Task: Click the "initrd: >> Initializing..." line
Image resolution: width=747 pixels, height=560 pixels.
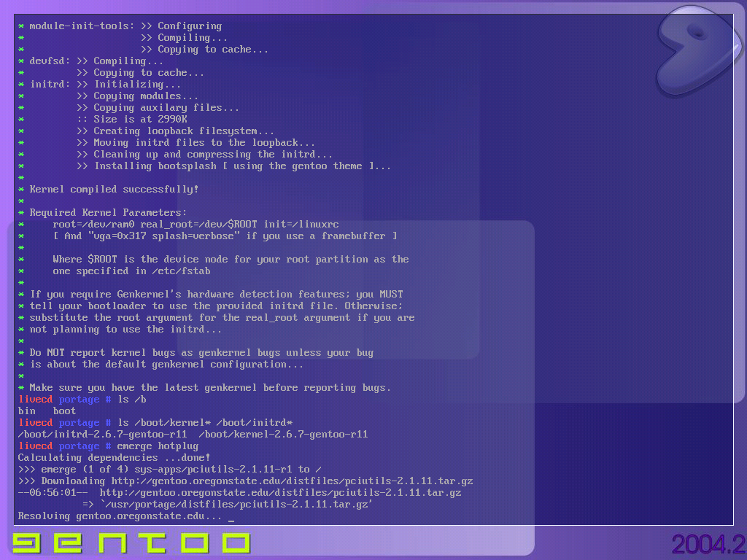Action: pyautogui.click(x=99, y=85)
